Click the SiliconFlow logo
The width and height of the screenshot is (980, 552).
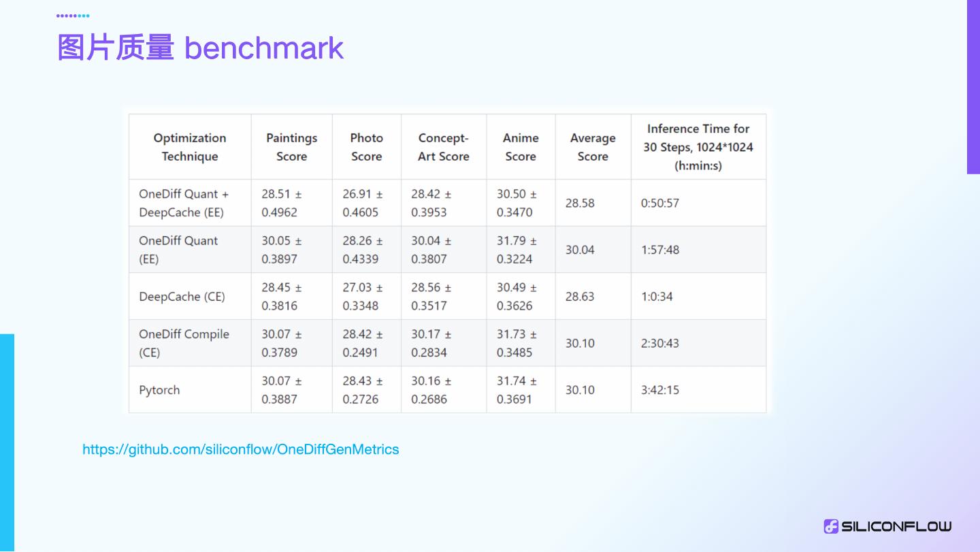pyautogui.click(x=887, y=526)
